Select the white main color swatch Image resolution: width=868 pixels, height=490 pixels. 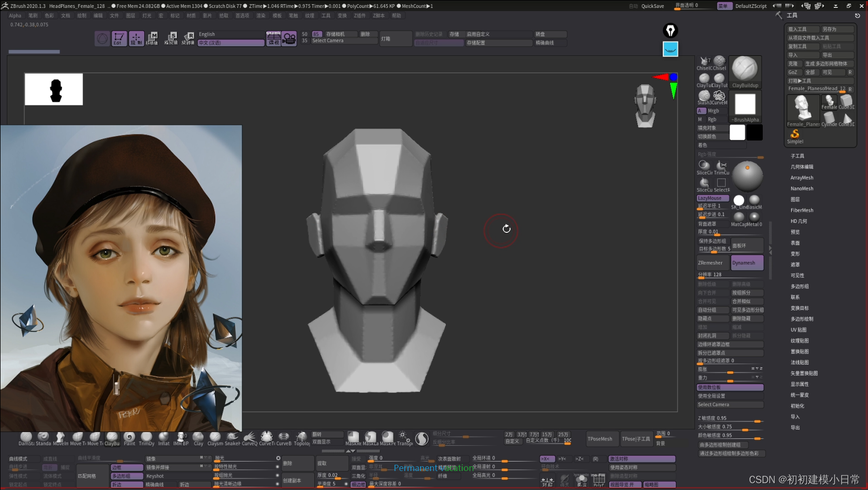[737, 132]
